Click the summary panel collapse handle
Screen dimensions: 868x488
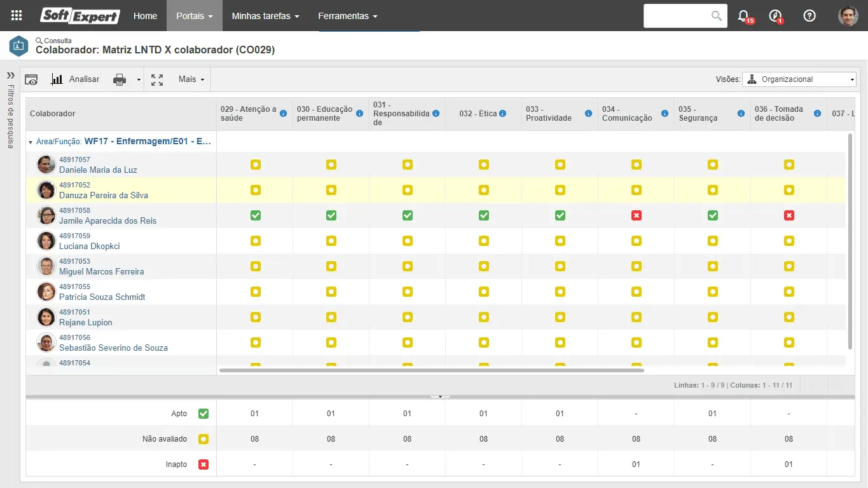pyautogui.click(x=440, y=396)
